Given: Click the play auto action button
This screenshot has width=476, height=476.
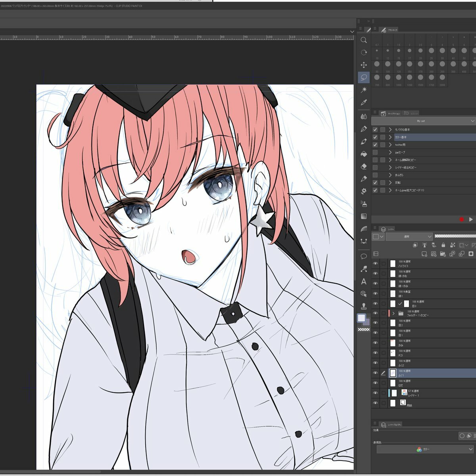Looking at the screenshot, I should click(x=471, y=219).
